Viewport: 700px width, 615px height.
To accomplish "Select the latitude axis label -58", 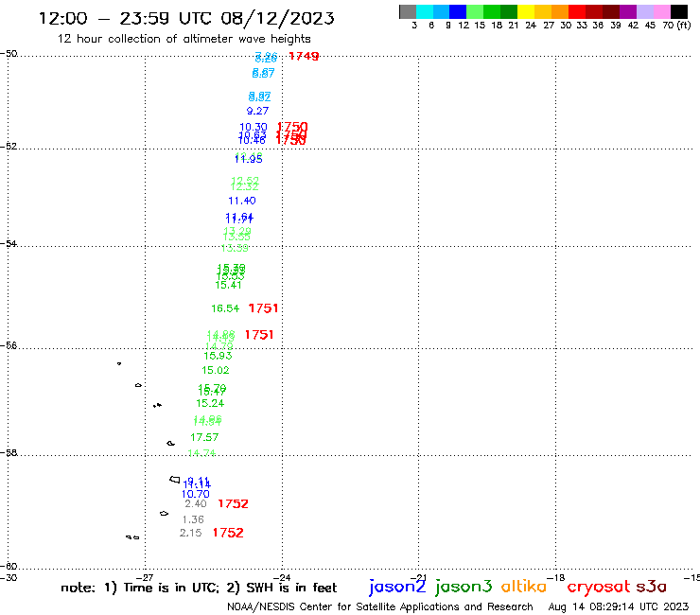I will (9, 453).
